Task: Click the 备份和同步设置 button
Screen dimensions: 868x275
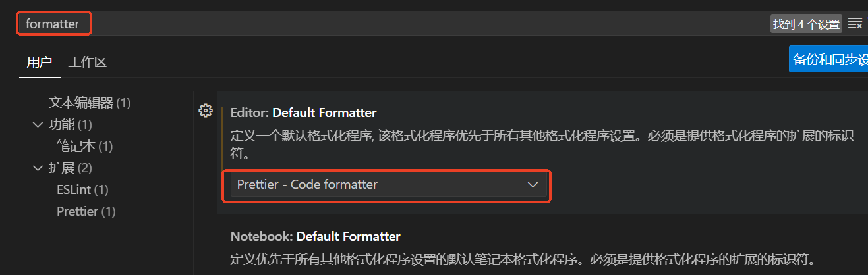Action: click(828, 59)
